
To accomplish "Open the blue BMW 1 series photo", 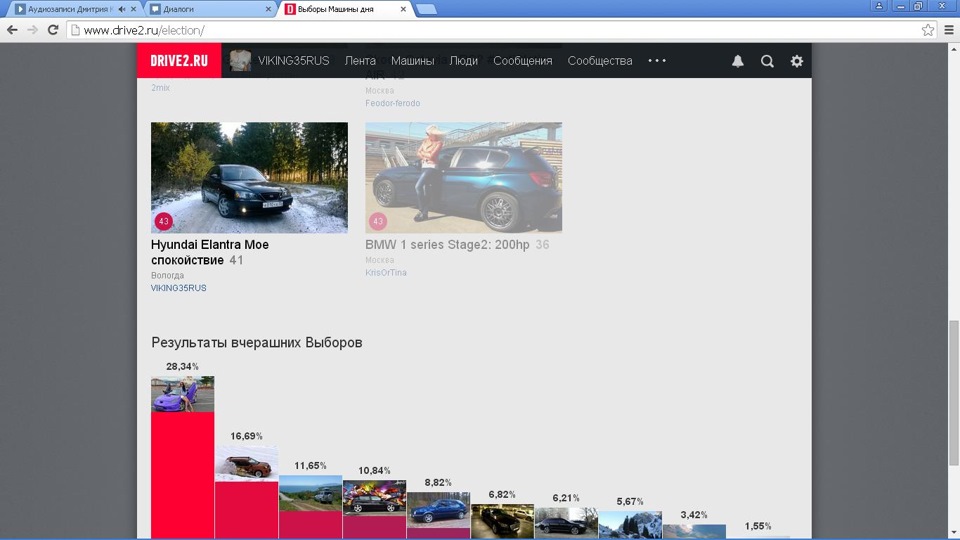I will pos(463,178).
